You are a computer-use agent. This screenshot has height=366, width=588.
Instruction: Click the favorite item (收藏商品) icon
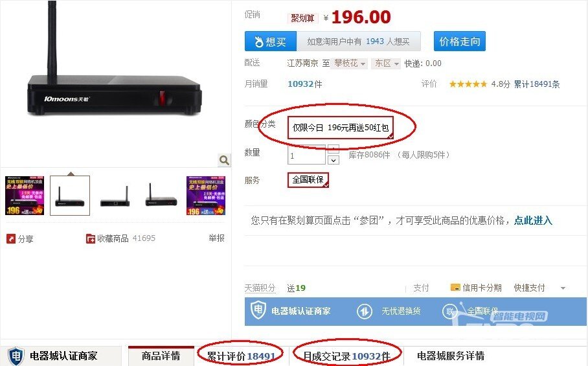pyautogui.click(x=91, y=238)
